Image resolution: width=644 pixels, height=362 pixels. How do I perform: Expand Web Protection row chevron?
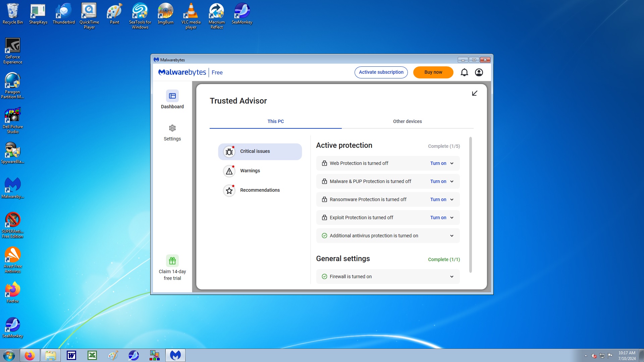[x=452, y=164]
